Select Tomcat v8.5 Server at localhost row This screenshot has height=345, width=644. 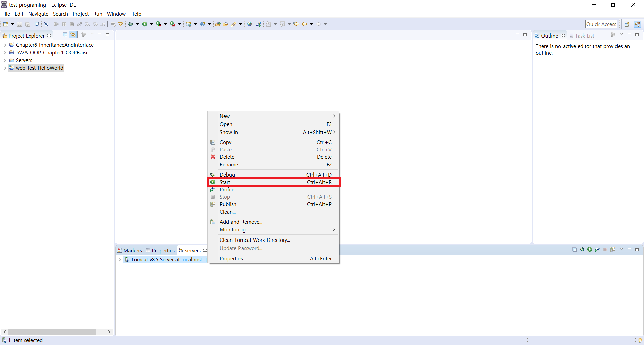tap(166, 260)
